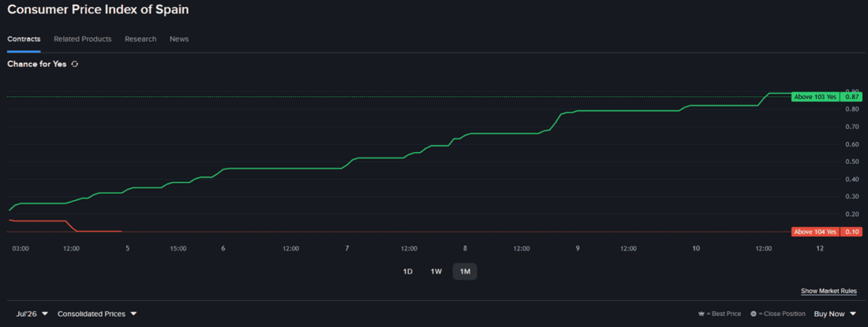Click the refresh icon beside Chance for Yes

75,64
